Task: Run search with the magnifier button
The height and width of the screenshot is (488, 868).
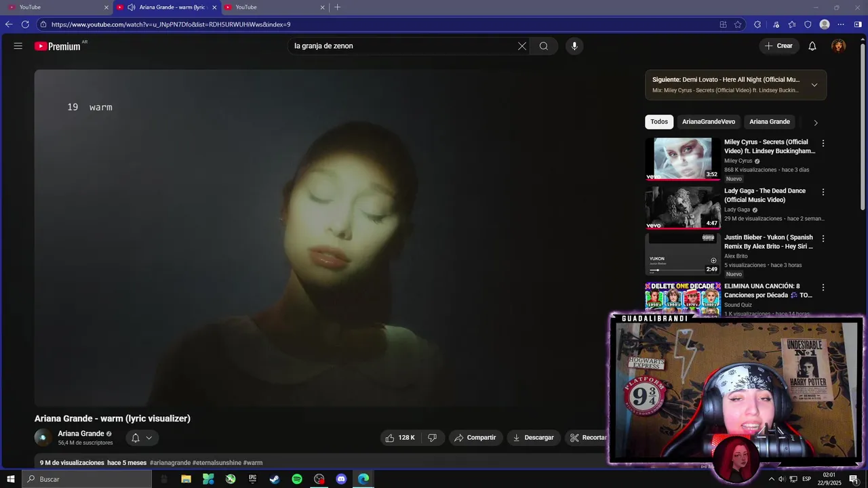Action: (544, 46)
